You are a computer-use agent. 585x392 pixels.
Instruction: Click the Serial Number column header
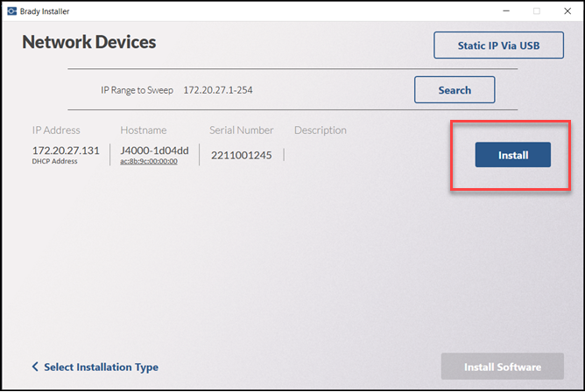(241, 130)
